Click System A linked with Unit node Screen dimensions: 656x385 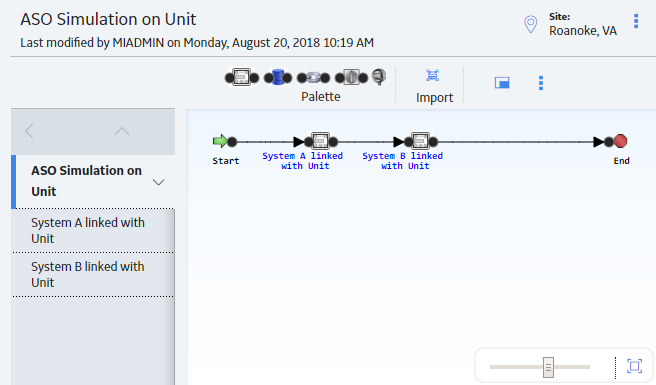[320, 141]
